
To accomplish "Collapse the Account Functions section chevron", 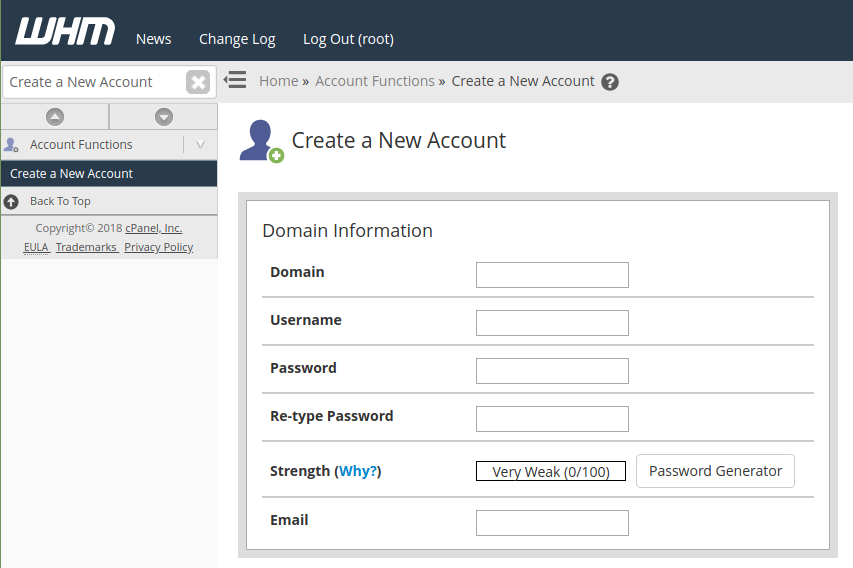I will click(200, 145).
